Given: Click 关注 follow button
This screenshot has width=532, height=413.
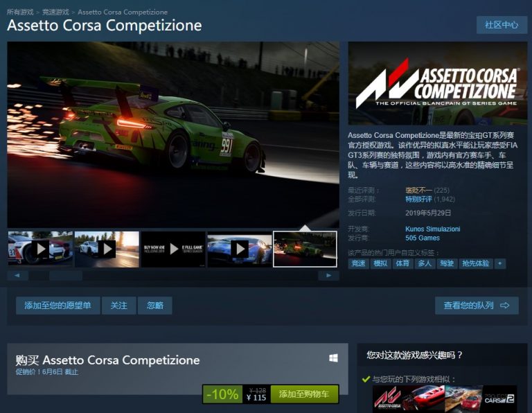Looking at the screenshot, I should [119, 306].
